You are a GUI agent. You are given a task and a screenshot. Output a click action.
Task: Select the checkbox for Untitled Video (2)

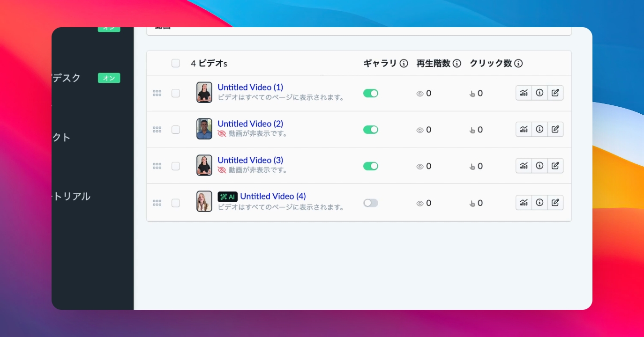tap(176, 130)
